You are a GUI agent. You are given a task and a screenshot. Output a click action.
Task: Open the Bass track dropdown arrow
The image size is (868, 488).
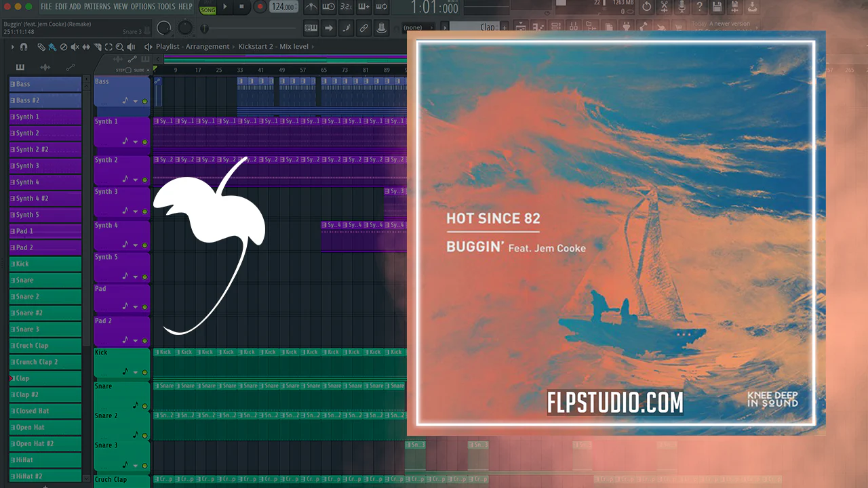(x=136, y=101)
